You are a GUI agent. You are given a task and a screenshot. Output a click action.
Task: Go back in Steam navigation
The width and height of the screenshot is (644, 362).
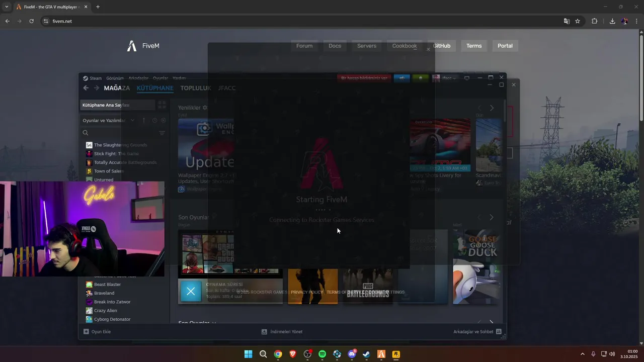pos(86,88)
